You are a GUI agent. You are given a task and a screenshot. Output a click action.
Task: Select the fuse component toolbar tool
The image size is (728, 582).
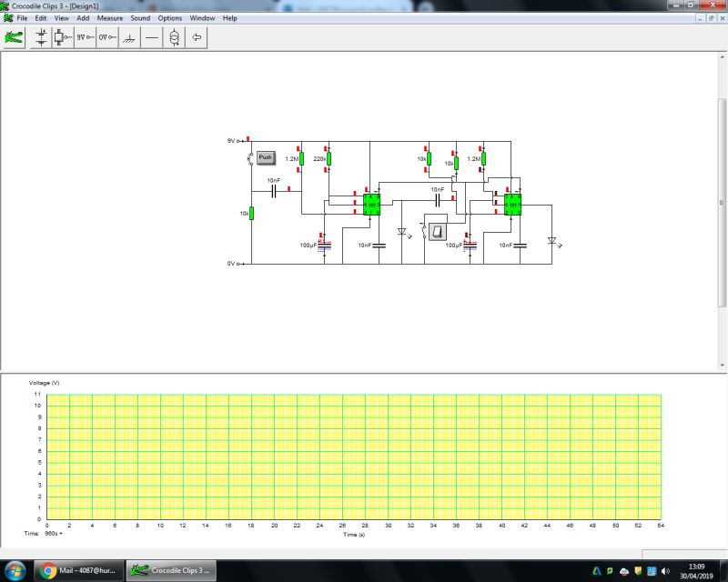[60, 37]
